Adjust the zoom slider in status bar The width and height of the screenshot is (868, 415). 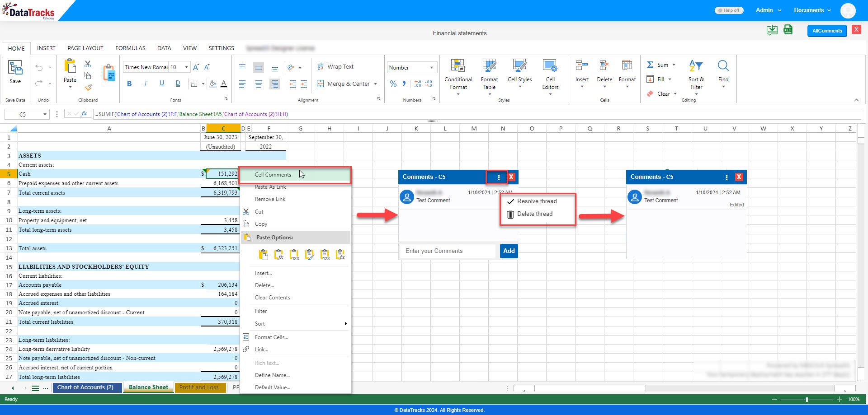click(x=807, y=400)
